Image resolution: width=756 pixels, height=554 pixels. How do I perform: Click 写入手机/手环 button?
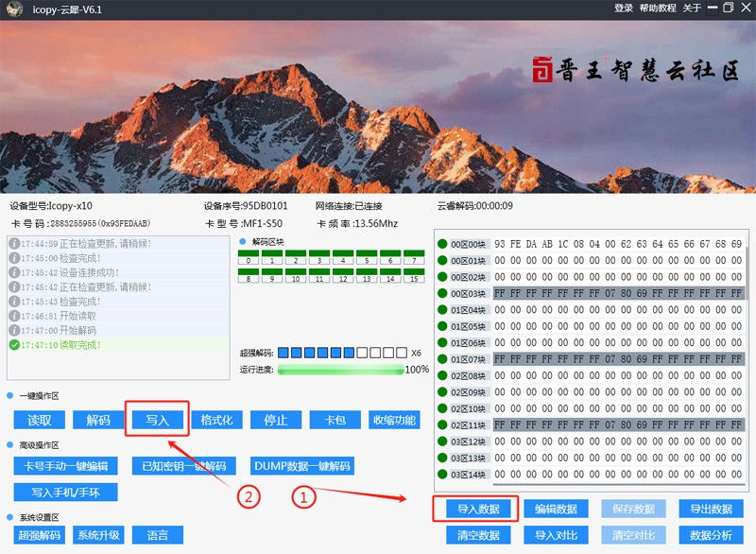click(65, 493)
